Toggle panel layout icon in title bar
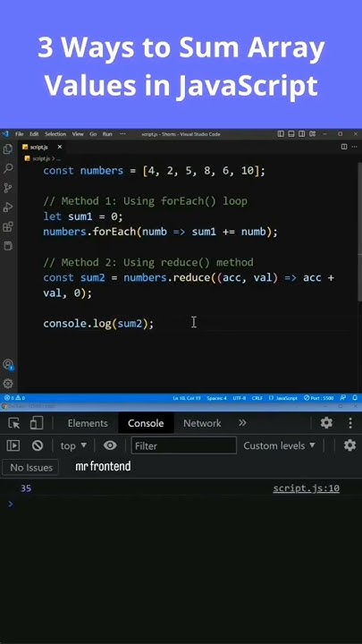Screen dimensions: 362x644 tap(291, 134)
